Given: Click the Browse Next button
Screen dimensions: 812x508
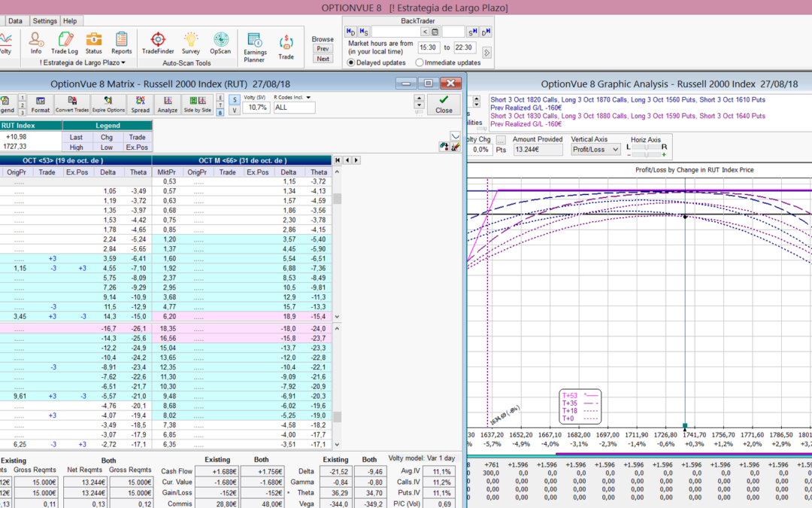Looking at the screenshot, I should 323,59.
